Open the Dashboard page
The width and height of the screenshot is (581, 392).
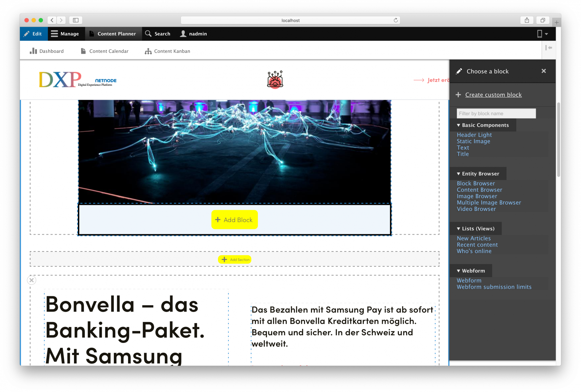(x=47, y=51)
